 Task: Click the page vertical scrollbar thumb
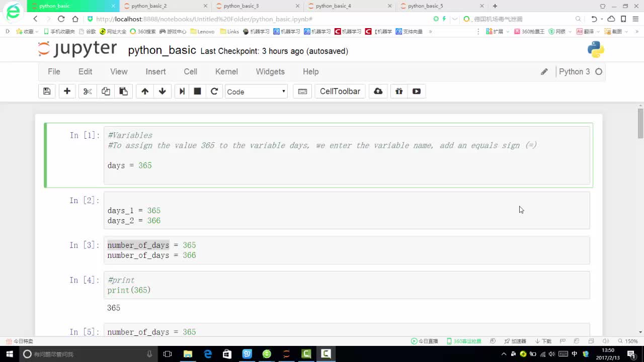coord(640,123)
